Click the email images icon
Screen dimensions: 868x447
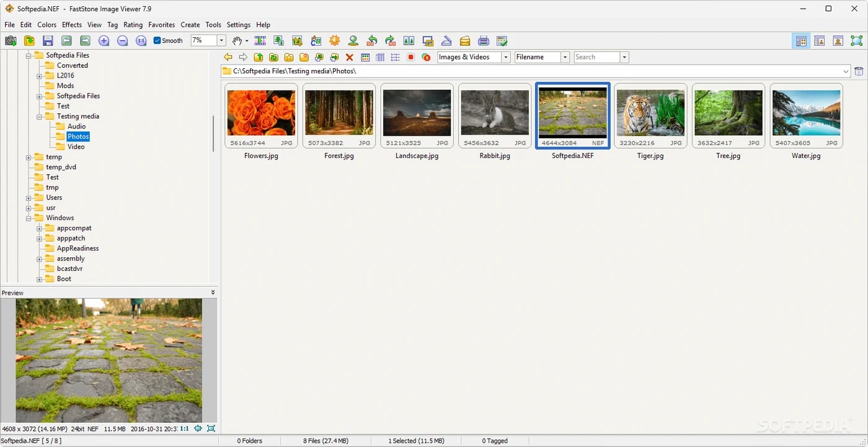[x=465, y=40]
